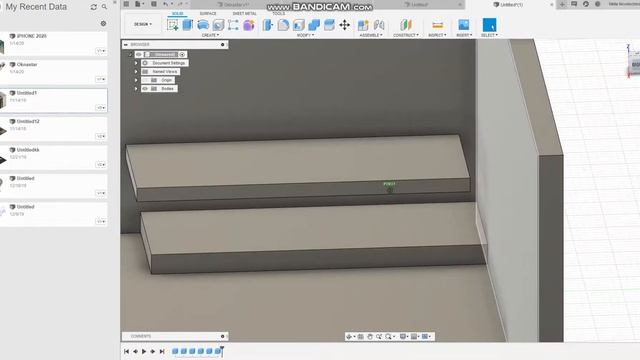Image resolution: width=640 pixels, height=360 pixels.
Task: Select the Look At navigation icon
Action: (x=360, y=336)
